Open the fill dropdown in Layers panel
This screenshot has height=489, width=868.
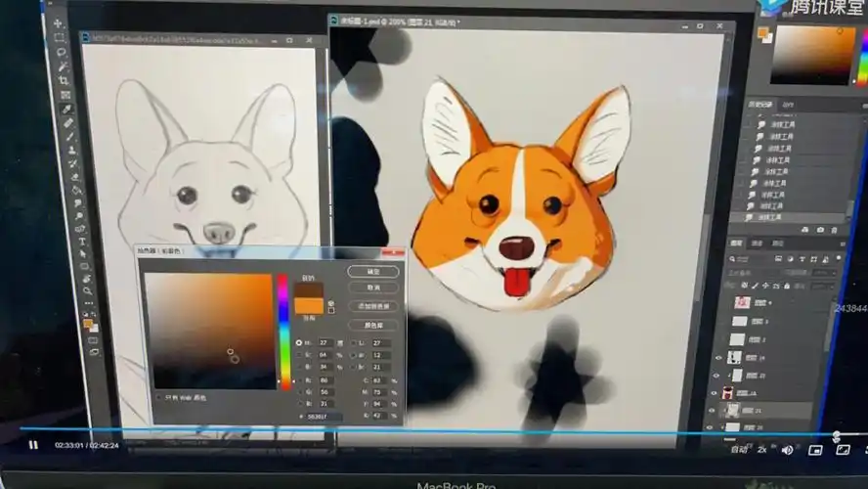pos(822,286)
